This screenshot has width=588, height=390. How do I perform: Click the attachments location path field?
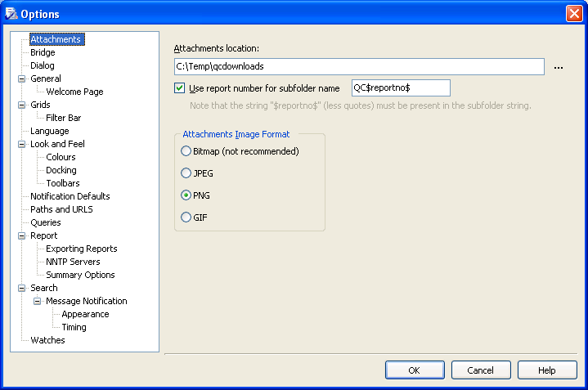click(x=359, y=66)
